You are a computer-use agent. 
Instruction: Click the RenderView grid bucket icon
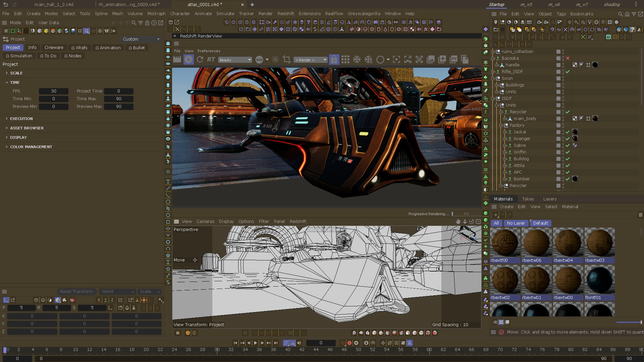(x=345, y=60)
